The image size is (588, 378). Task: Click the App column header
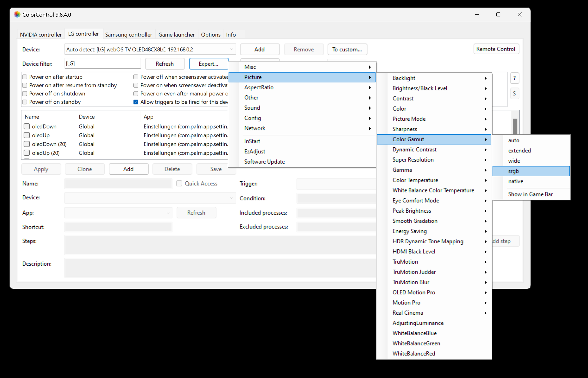click(x=149, y=117)
